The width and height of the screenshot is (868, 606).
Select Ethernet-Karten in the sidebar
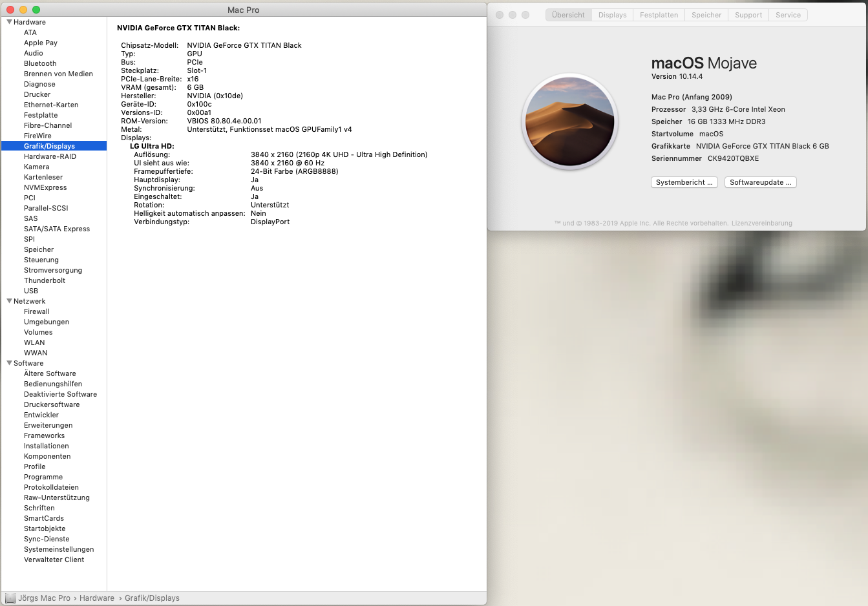51,105
